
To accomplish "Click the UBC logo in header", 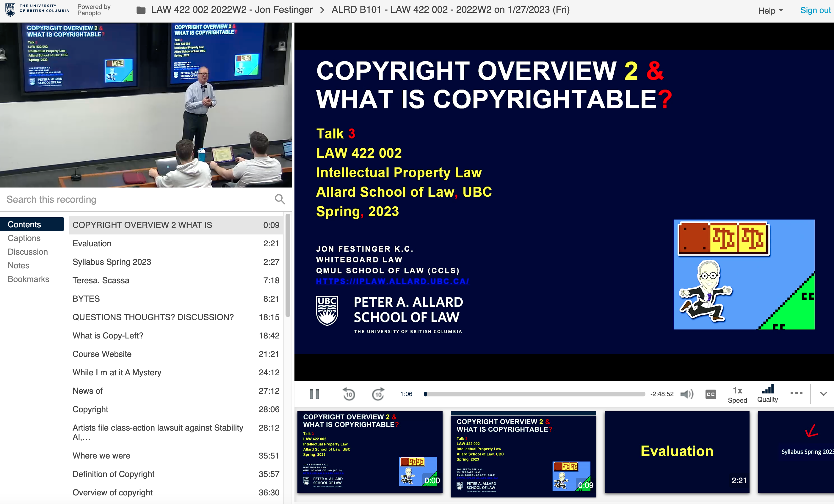I will [x=37, y=9].
